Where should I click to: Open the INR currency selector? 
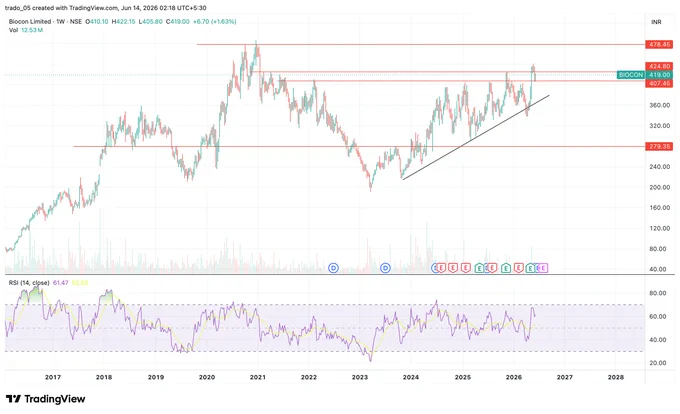pyautogui.click(x=656, y=22)
